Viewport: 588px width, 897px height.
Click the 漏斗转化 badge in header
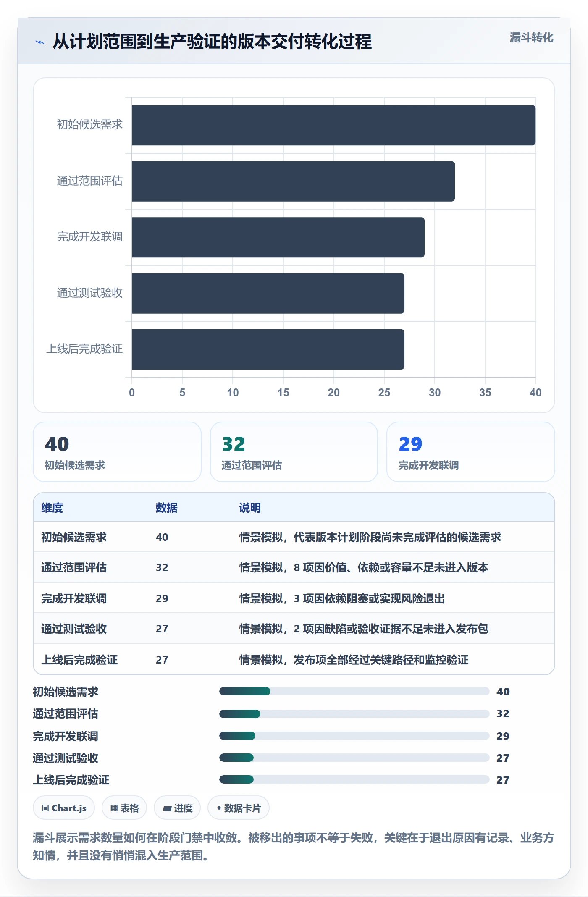[531, 38]
